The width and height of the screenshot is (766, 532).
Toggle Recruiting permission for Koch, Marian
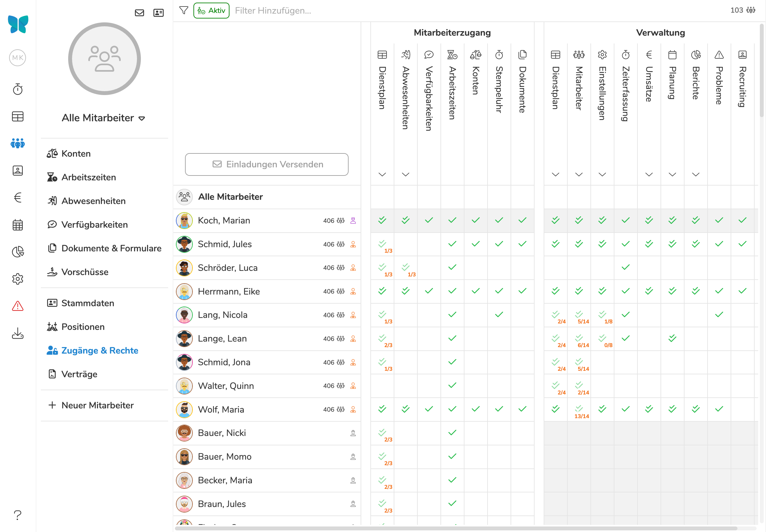(x=742, y=220)
